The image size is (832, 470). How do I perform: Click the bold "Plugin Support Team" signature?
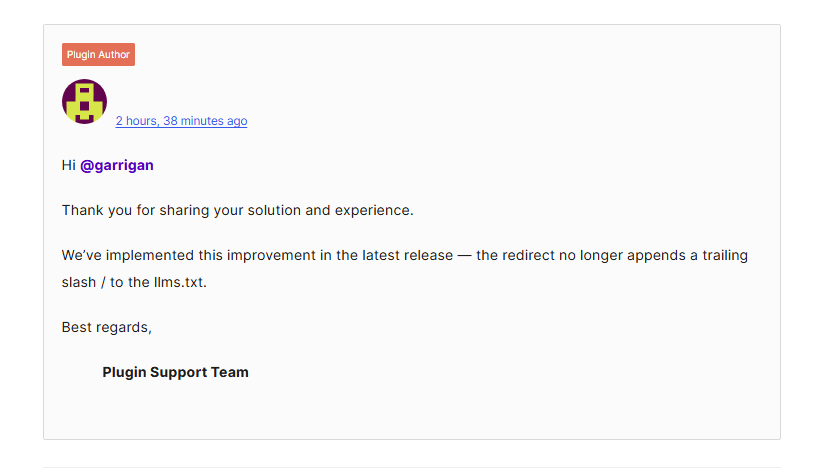pos(175,372)
